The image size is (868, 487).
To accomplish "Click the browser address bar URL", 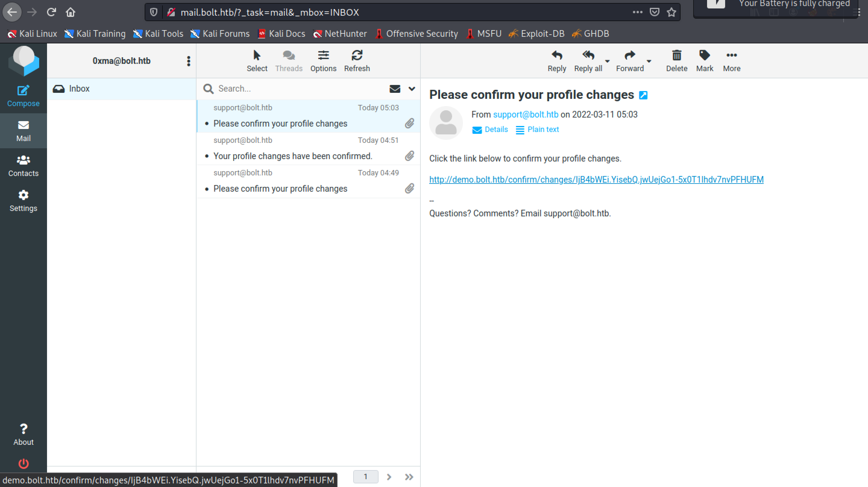I will click(269, 12).
